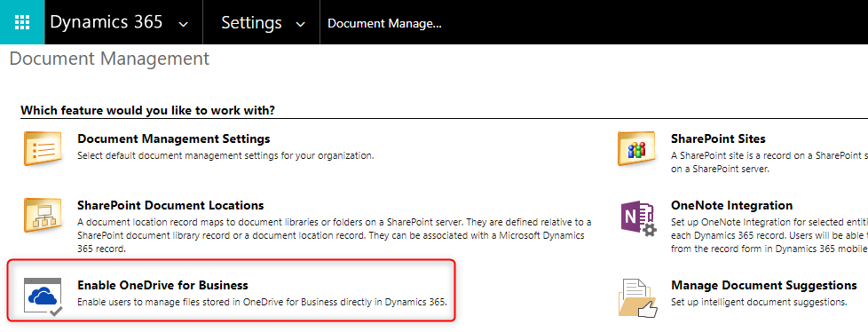Expand the chevron next to Dynamics 365
The height and width of the screenshot is (332, 868).
click(183, 24)
